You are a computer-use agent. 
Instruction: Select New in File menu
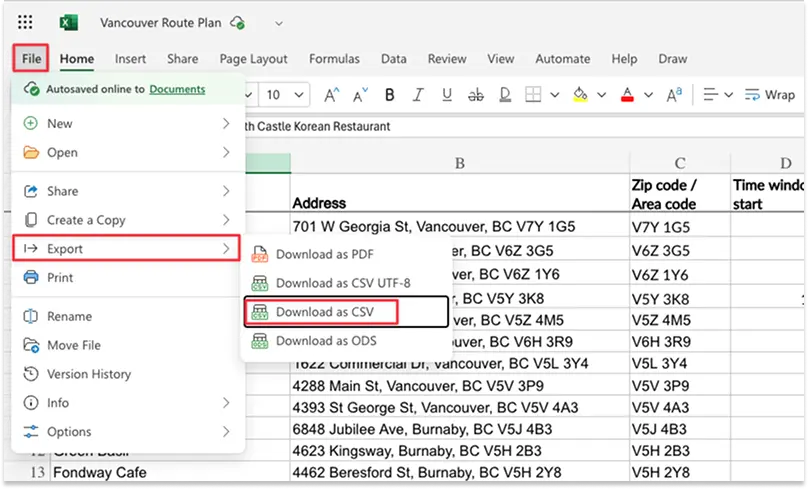click(x=127, y=124)
